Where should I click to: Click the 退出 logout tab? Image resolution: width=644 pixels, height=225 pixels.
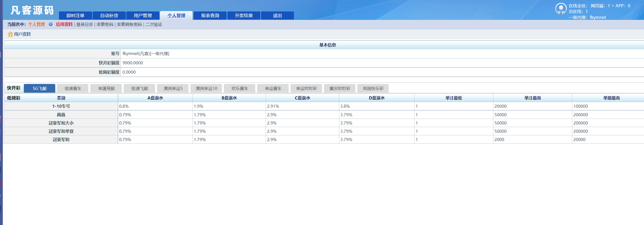tap(277, 15)
